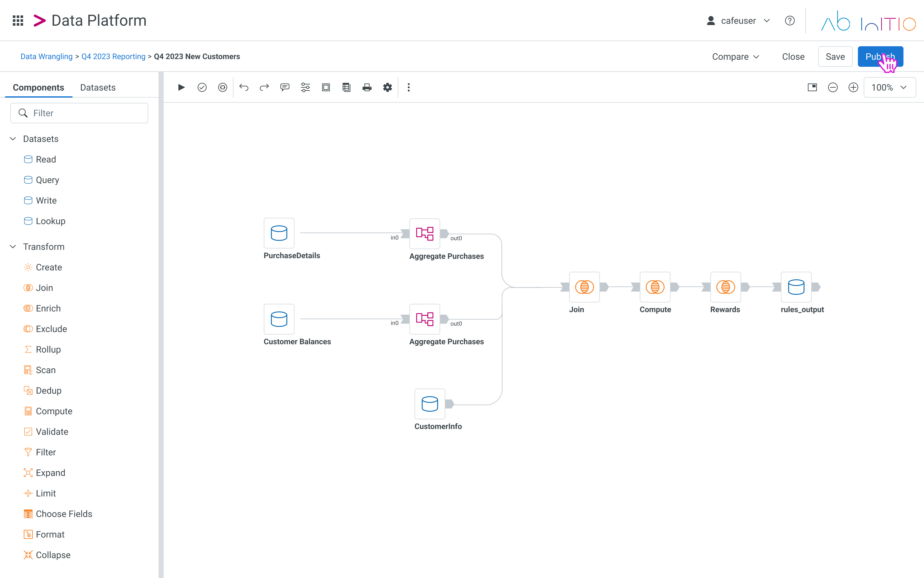Click the Publish button
Viewport: 924px width, 578px height.
point(880,57)
